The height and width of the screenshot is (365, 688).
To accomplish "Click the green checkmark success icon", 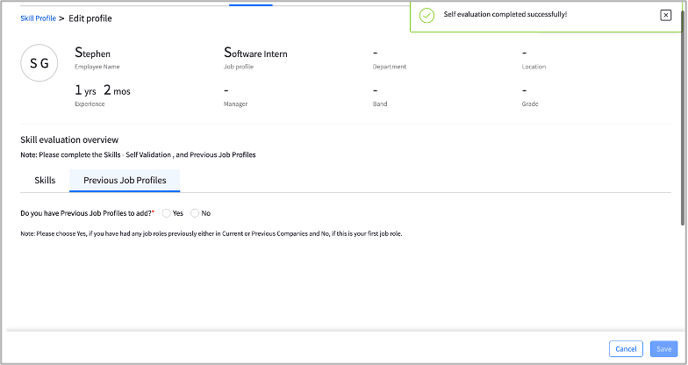I will tap(426, 16).
